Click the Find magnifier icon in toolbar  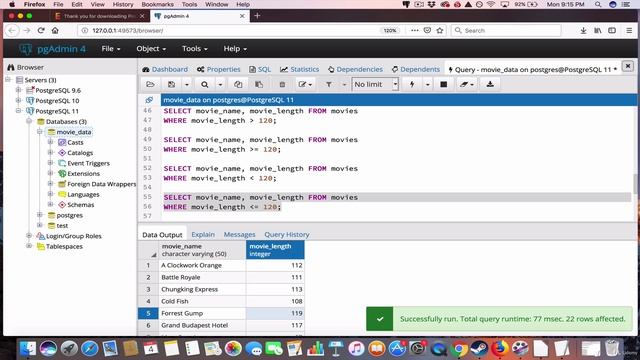(204, 84)
